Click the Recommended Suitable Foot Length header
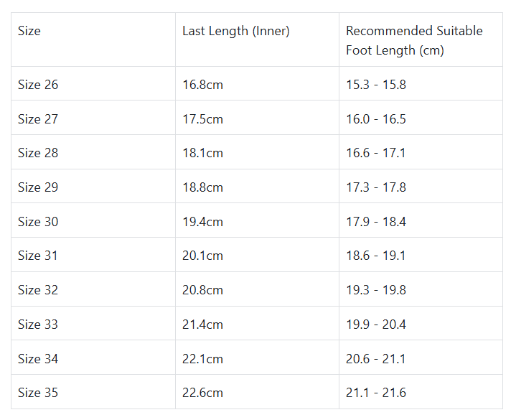Image resolution: width=516 pixels, height=420 pixels. [x=414, y=40]
